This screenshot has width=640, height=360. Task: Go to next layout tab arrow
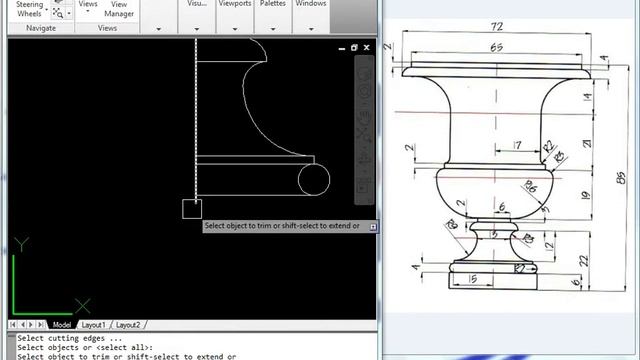pyautogui.click(x=31, y=324)
